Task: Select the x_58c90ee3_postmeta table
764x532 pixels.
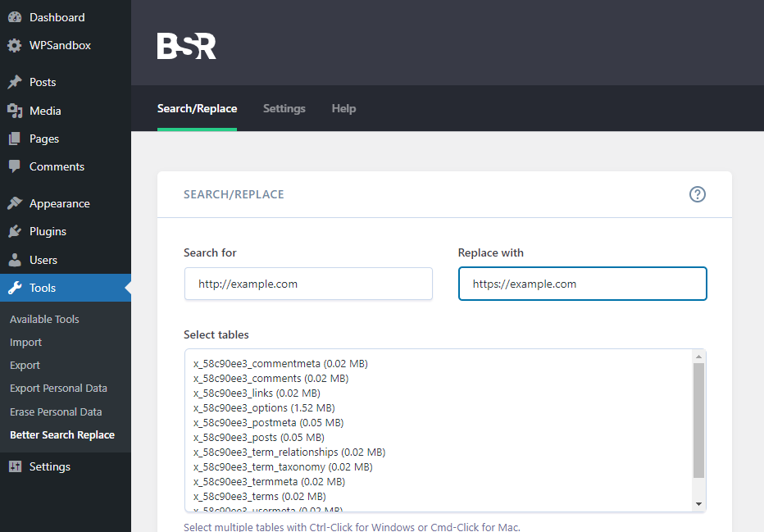Action: 269,423
